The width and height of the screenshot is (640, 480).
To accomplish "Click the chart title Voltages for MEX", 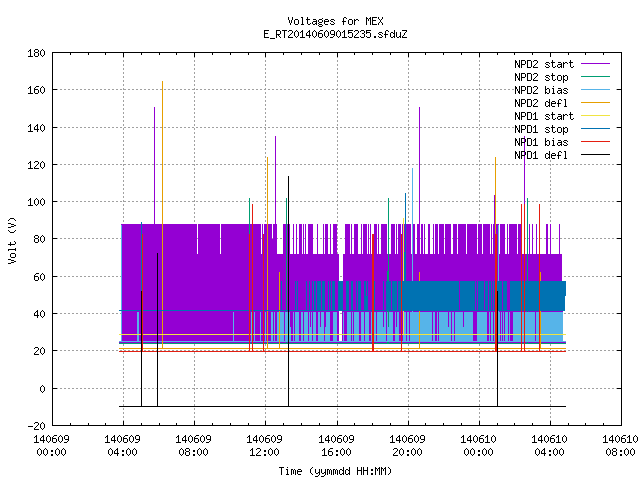I will click(335, 21).
